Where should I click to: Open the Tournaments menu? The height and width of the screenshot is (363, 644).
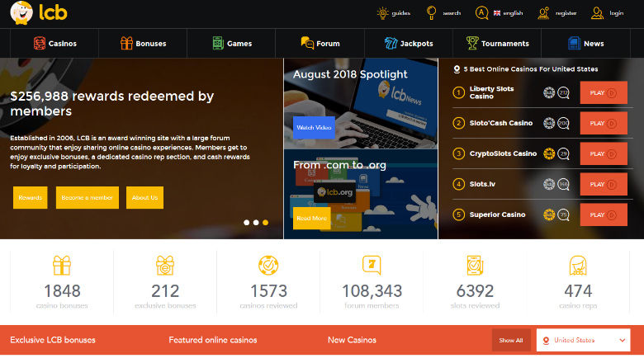(497, 43)
